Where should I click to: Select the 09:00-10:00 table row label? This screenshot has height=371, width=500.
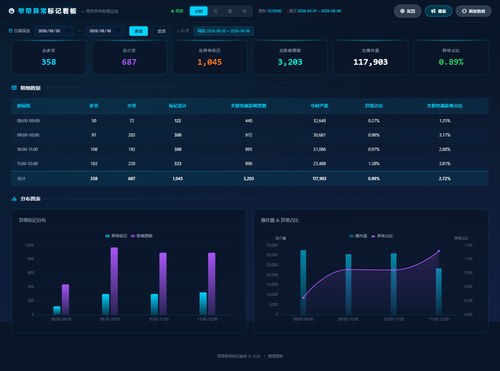tap(28, 135)
